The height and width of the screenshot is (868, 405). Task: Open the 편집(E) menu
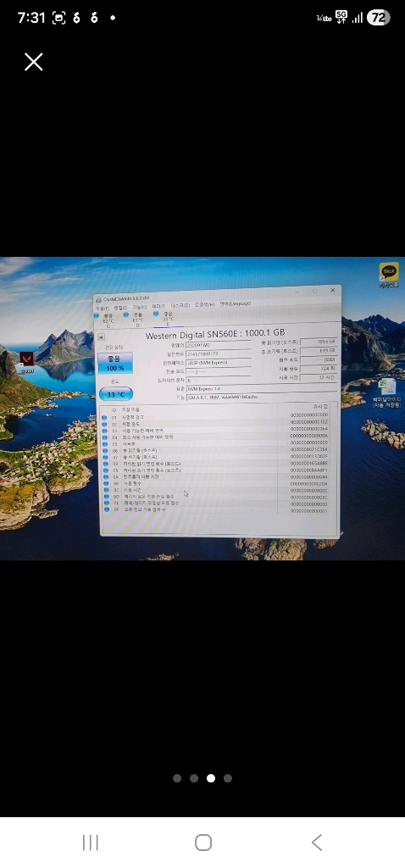coord(120,307)
